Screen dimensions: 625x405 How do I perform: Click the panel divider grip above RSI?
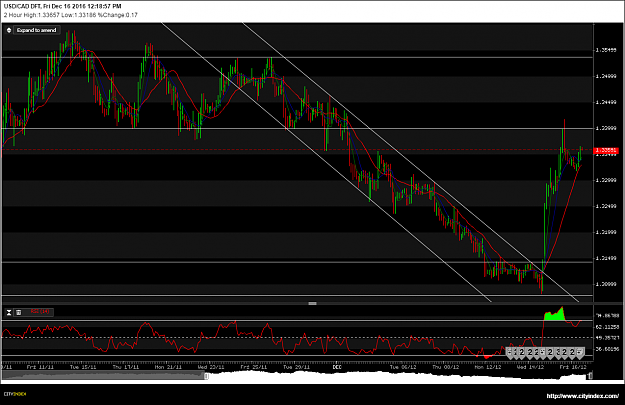pos(312,303)
